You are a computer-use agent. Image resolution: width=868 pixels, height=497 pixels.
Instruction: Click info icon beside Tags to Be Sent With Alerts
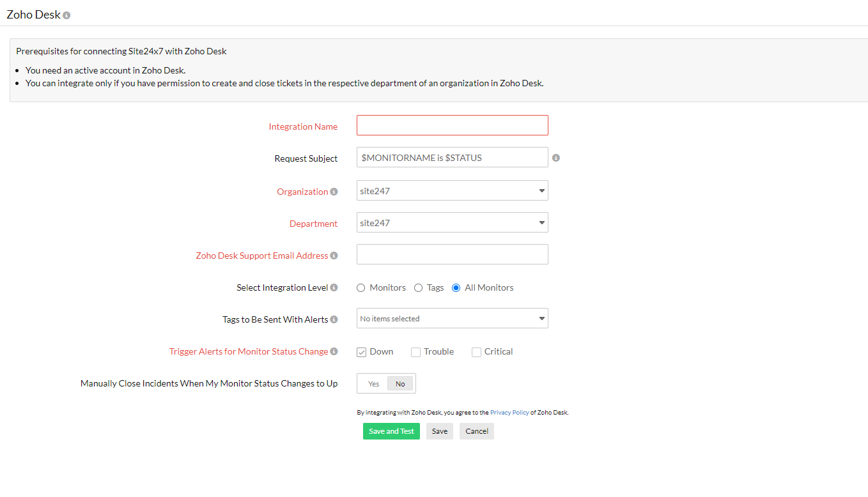pyautogui.click(x=334, y=319)
